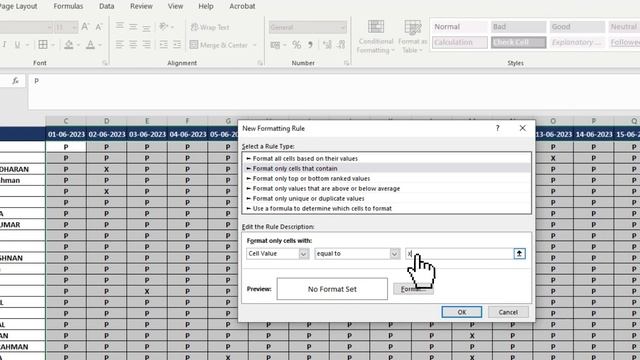Select 'Format only cells that contain' rule
This screenshot has width=640, height=360.
387,168
